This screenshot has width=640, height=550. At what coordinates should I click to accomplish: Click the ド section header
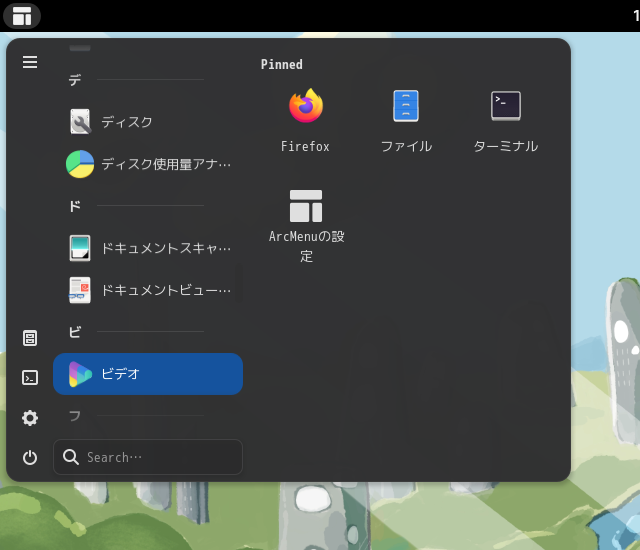point(75,206)
